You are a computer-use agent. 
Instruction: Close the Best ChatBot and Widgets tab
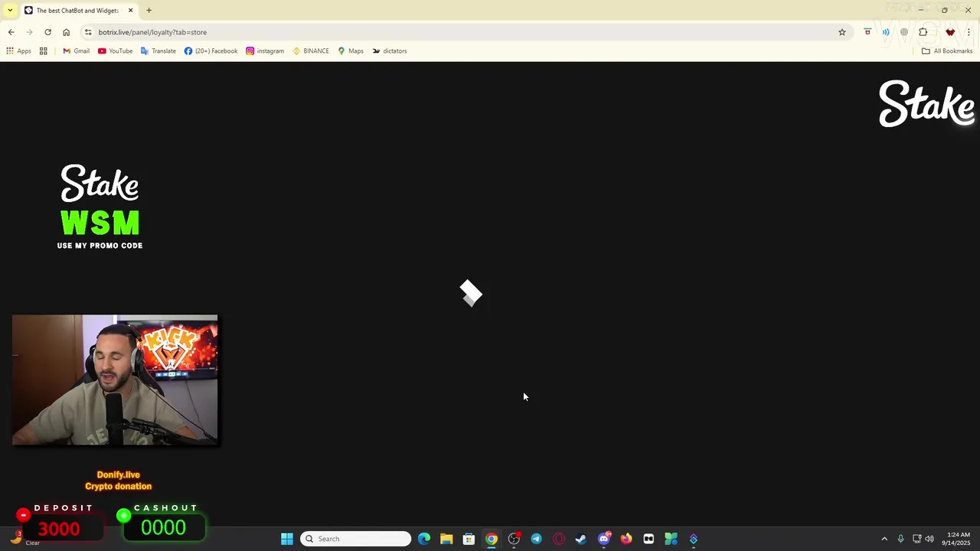tap(130, 11)
